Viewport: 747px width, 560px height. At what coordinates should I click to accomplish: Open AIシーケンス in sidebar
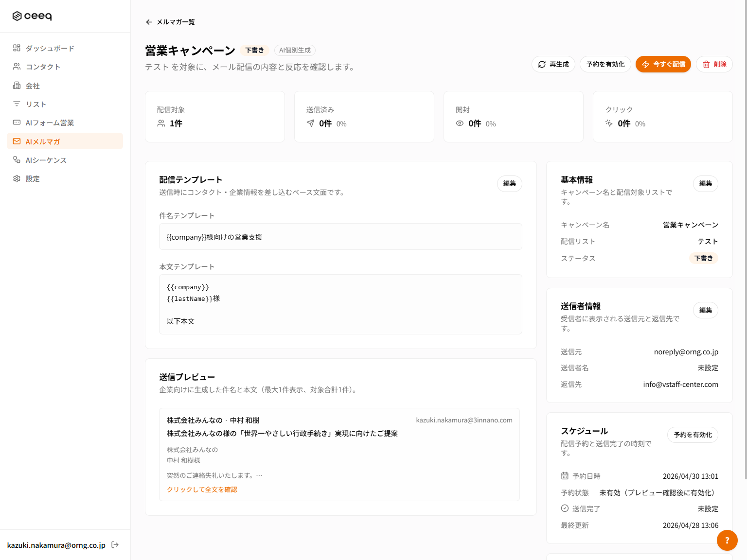point(65,160)
